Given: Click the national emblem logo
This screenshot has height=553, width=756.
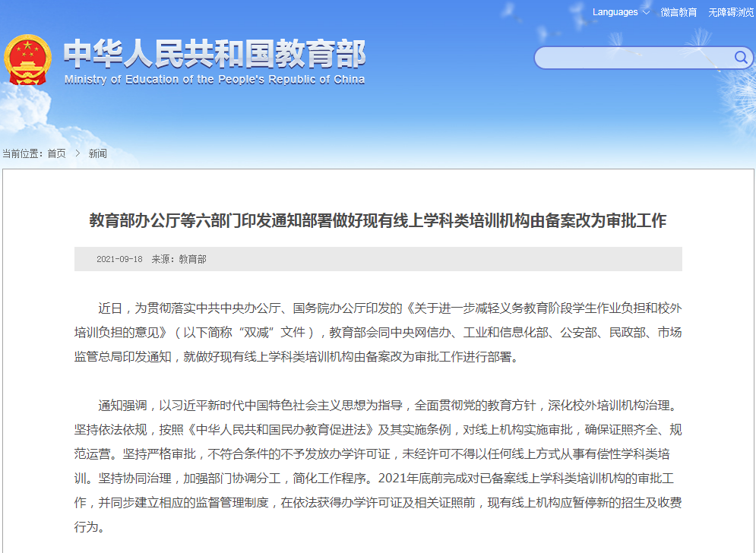Looking at the screenshot, I should 27,60.
